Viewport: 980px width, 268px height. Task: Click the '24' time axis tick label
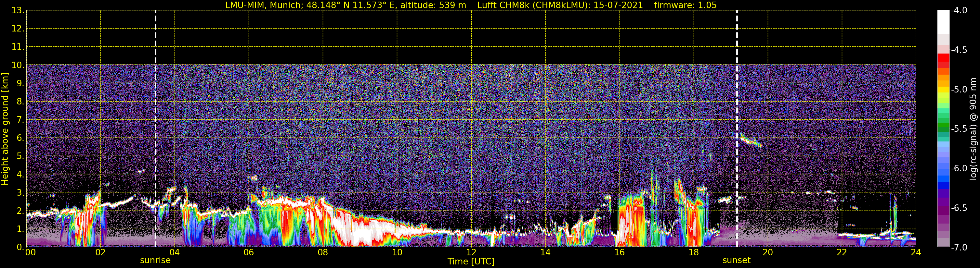point(916,252)
